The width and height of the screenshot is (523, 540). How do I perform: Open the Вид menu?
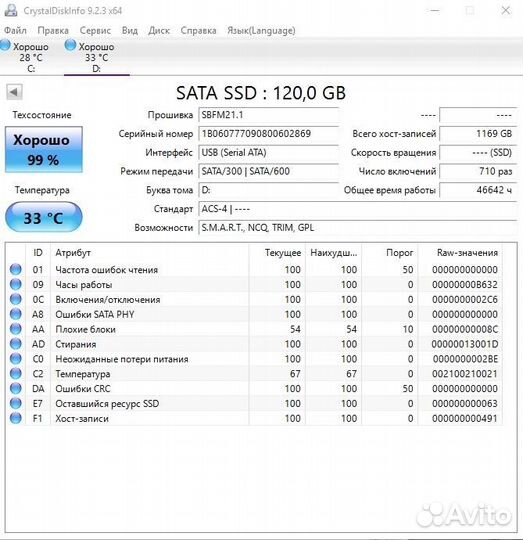pyautogui.click(x=130, y=31)
